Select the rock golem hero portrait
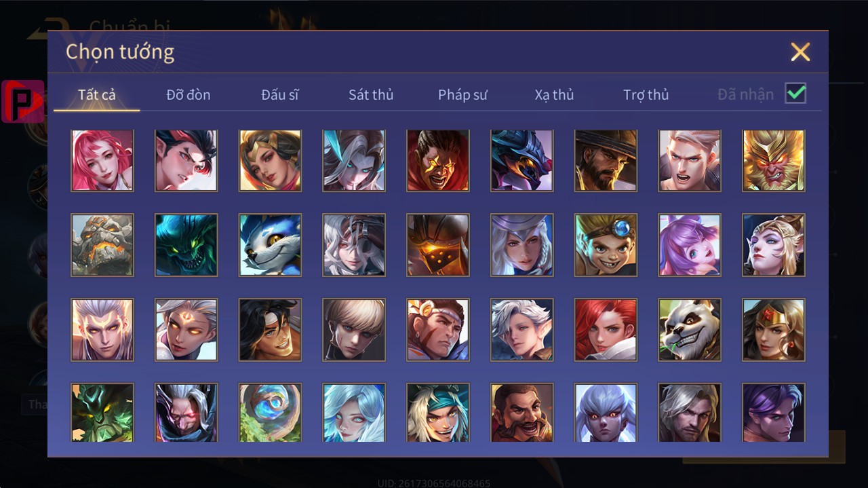868x488 pixels. point(102,245)
